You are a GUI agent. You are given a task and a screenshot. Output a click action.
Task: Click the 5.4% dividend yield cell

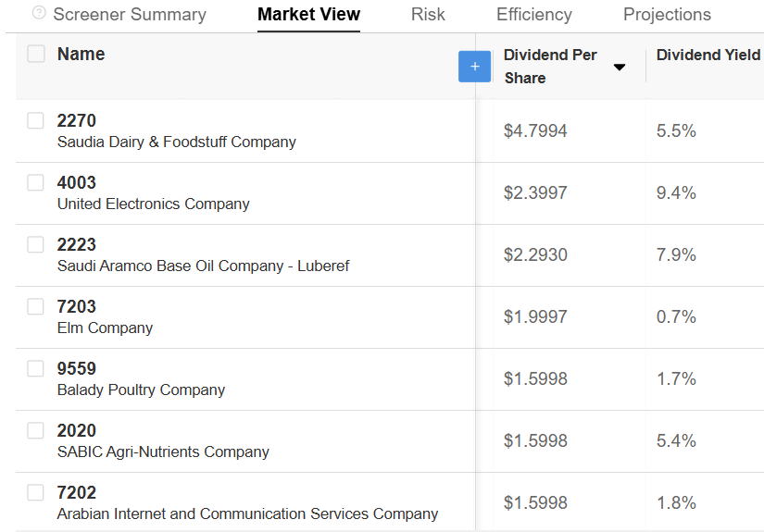(x=676, y=440)
